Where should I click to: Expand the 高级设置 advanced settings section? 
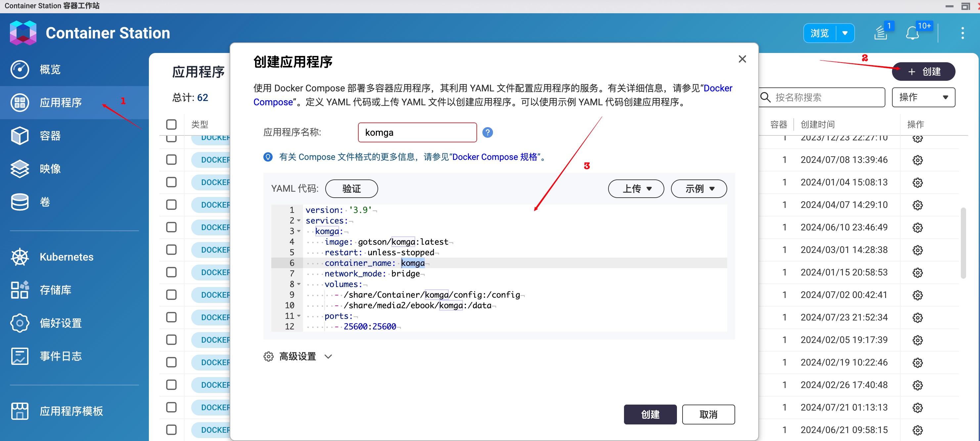pyautogui.click(x=298, y=357)
